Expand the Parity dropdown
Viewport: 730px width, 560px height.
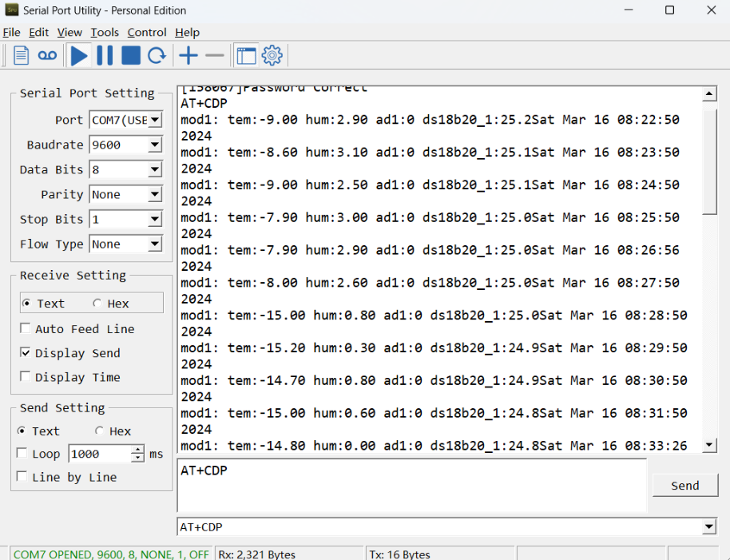point(155,194)
